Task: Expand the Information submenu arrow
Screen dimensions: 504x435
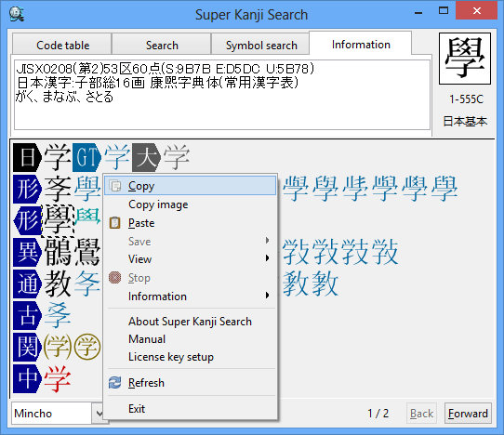Action: (267, 296)
